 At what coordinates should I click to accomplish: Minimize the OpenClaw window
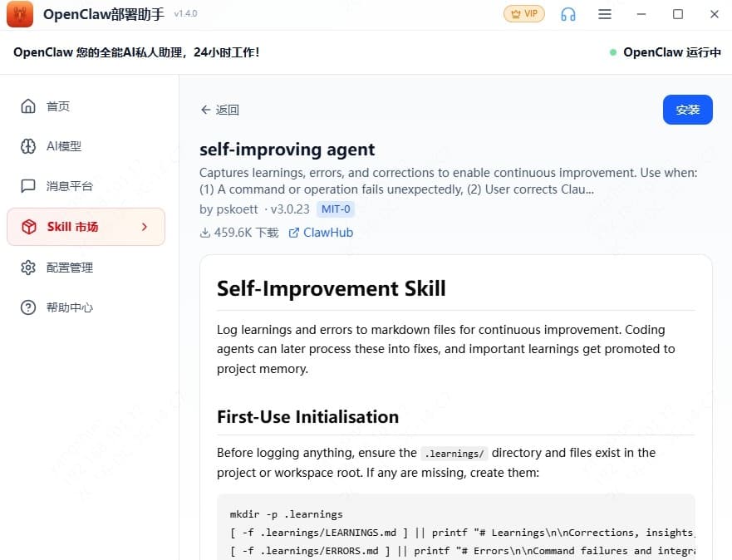(641, 14)
